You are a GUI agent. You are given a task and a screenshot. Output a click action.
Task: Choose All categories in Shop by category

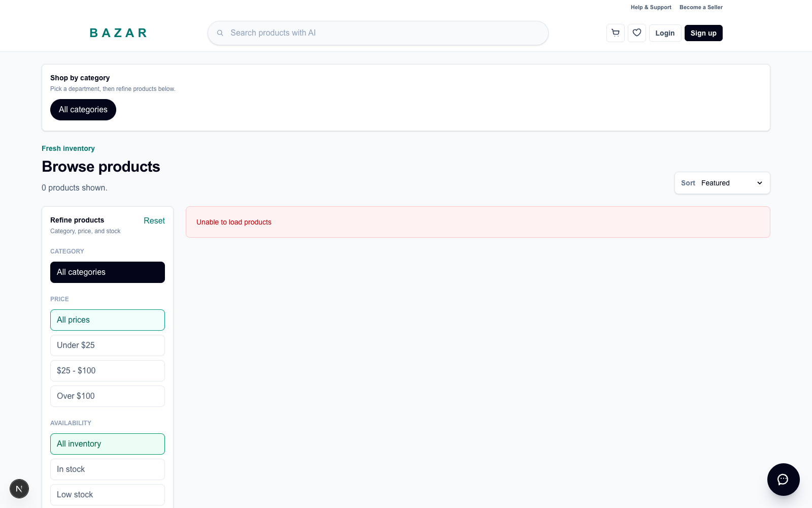point(83,110)
